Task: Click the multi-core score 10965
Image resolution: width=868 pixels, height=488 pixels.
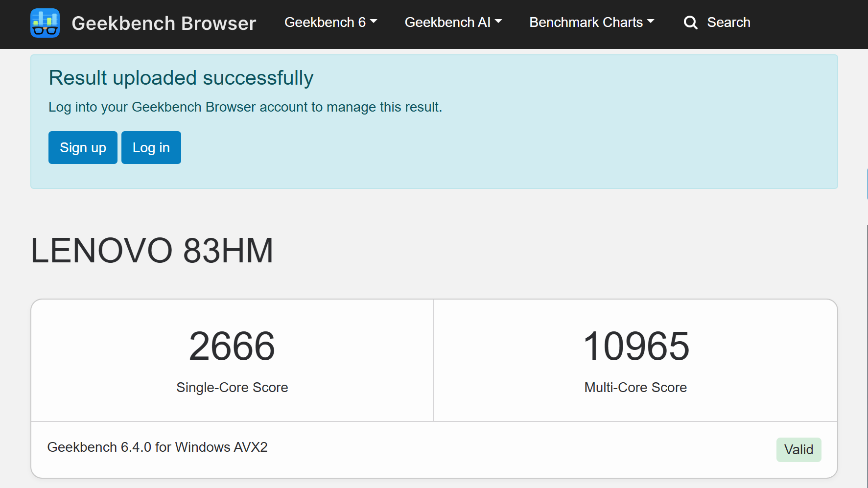Action: (x=636, y=346)
